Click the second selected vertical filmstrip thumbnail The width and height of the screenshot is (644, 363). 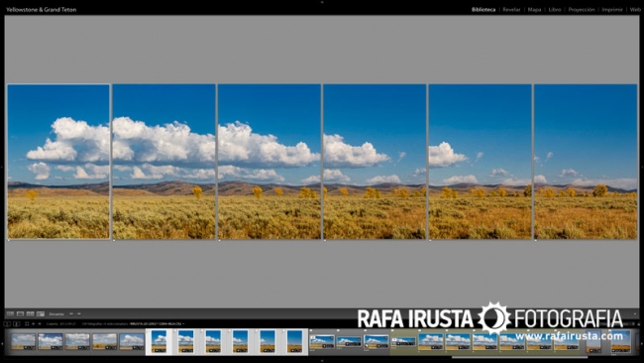coord(186,341)
